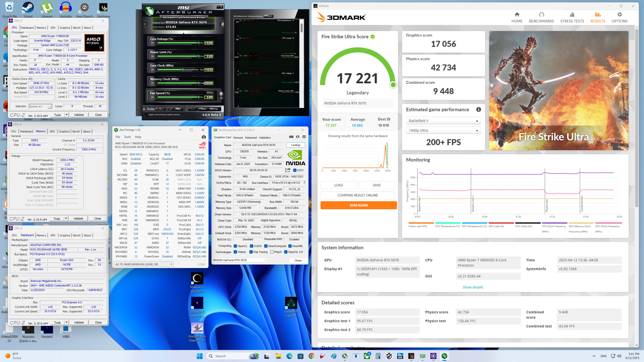This screenshot has width=644, height=362.
Task: Adjust Memory Clock slider in Afterburner
Action: pyautogui.click(x=199, y=83)
